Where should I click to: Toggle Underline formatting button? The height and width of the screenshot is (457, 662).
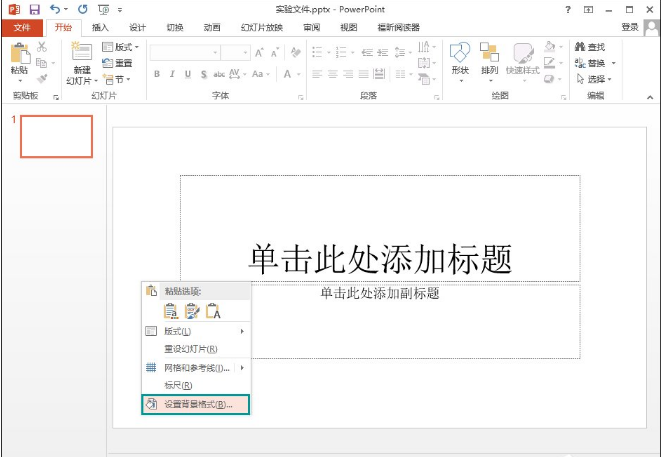point(187,74)
